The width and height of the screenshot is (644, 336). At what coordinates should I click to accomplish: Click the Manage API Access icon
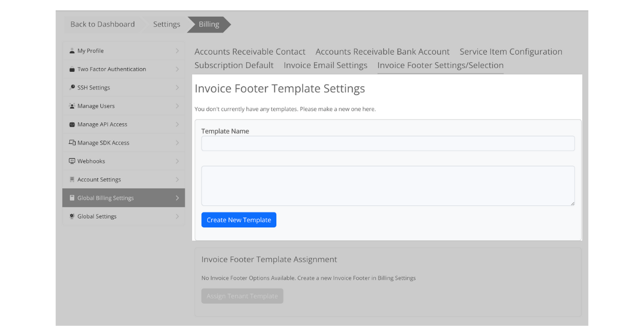pos(72,124)
